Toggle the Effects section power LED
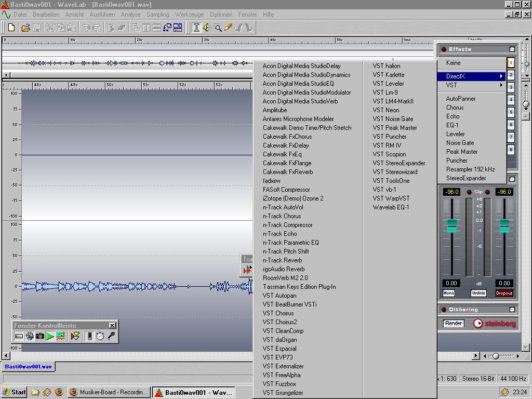Viewport: 532px width, 399px height. coord(444,49)
